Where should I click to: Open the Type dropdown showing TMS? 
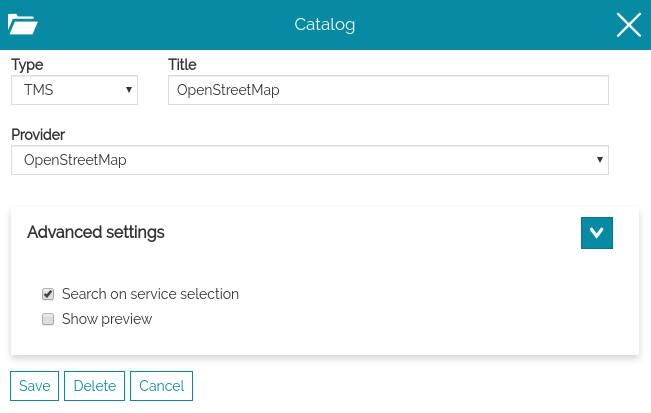click(74, 90)
